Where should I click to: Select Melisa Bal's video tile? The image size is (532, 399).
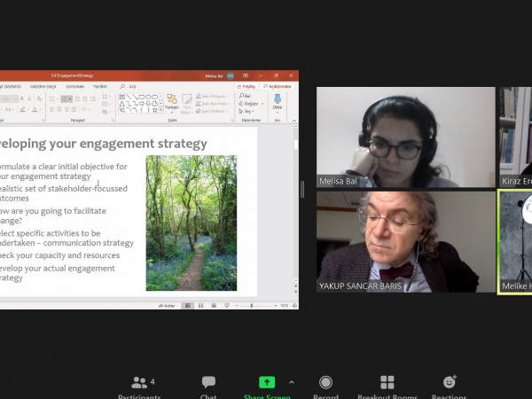406,137
